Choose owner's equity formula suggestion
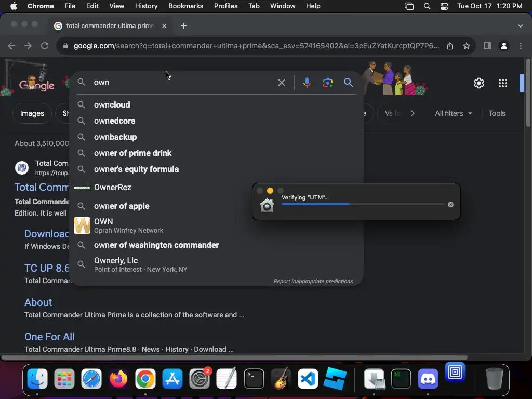This screenshot has width=532, height=399. tap(216, 169)
